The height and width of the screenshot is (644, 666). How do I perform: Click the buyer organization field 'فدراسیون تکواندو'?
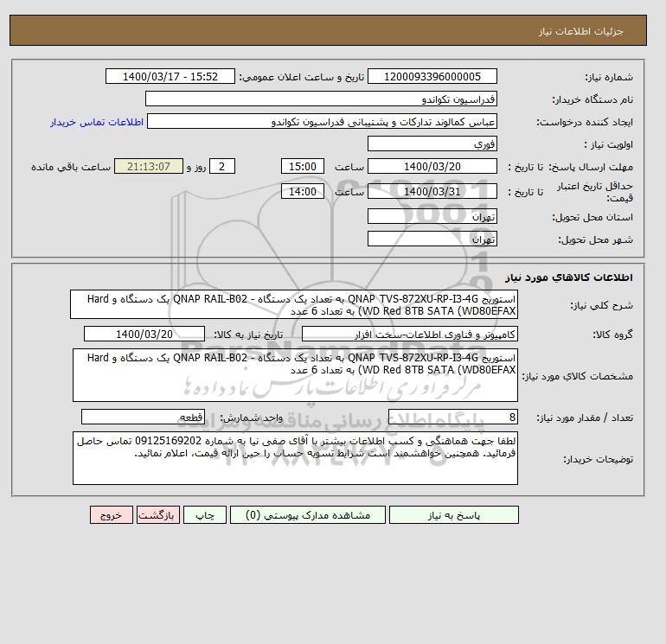[x=321, y=99]
